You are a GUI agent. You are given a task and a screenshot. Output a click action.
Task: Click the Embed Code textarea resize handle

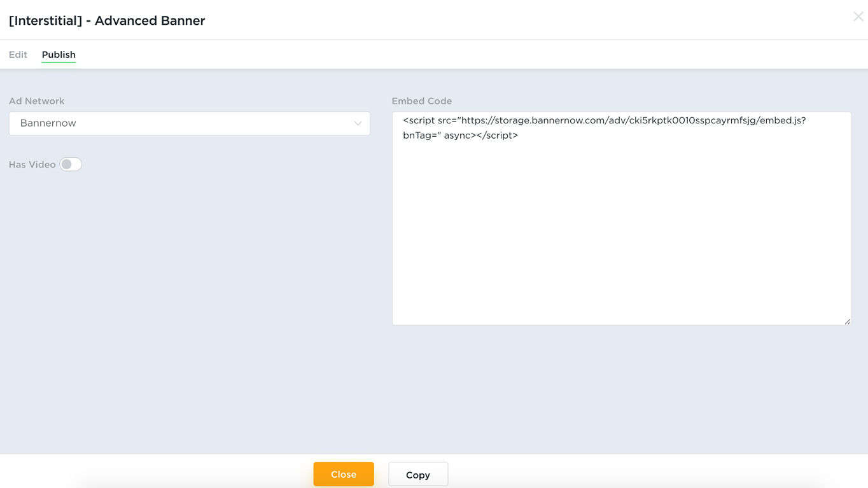[847, 321]
